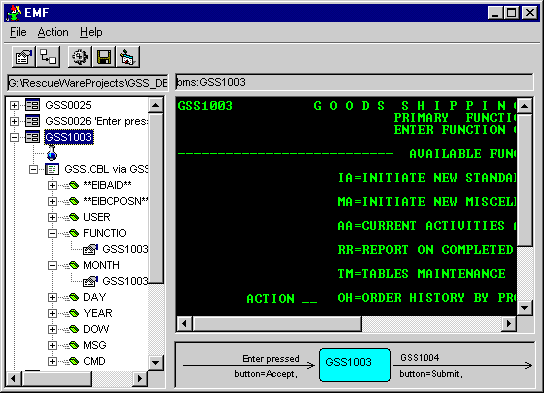Screen dimensions: 544x393
Task: Expand the YEAR node
Action: tap(52, 314)
